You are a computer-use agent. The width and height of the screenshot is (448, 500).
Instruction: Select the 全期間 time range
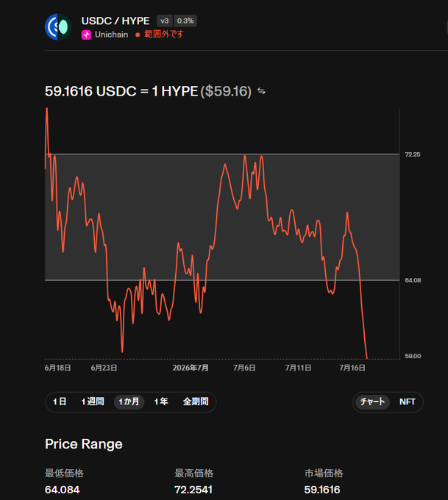196,401
